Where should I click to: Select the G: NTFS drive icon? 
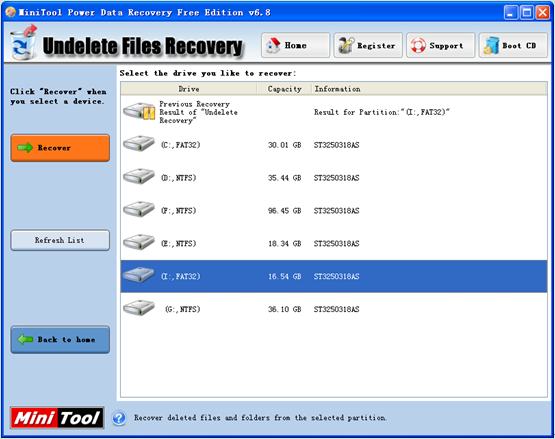pos(139,308)
